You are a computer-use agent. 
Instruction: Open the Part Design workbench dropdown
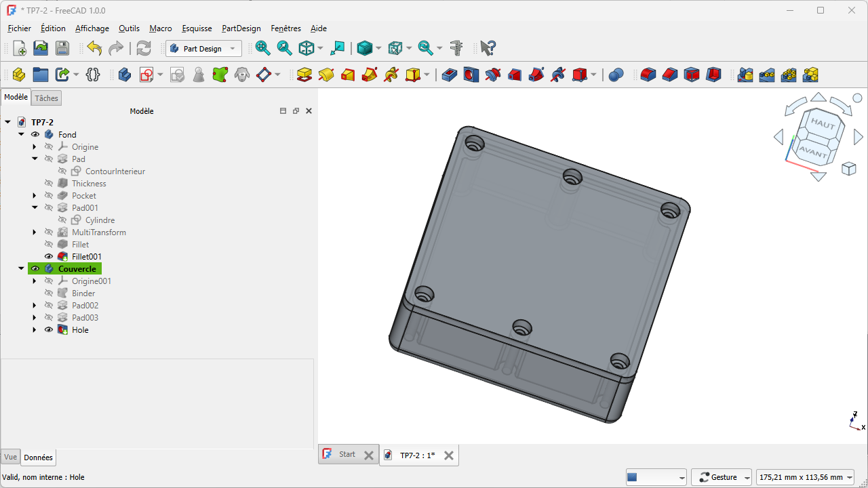click(x=203, y=49)
